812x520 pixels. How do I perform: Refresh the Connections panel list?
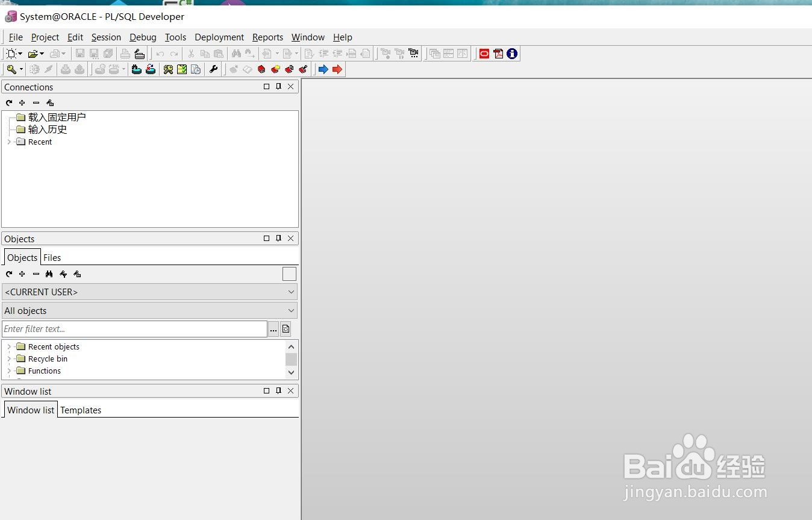coord(9,103)
